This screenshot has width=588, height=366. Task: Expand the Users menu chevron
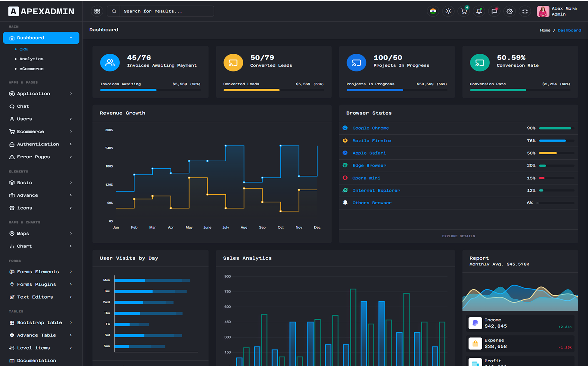click(71, 119)
